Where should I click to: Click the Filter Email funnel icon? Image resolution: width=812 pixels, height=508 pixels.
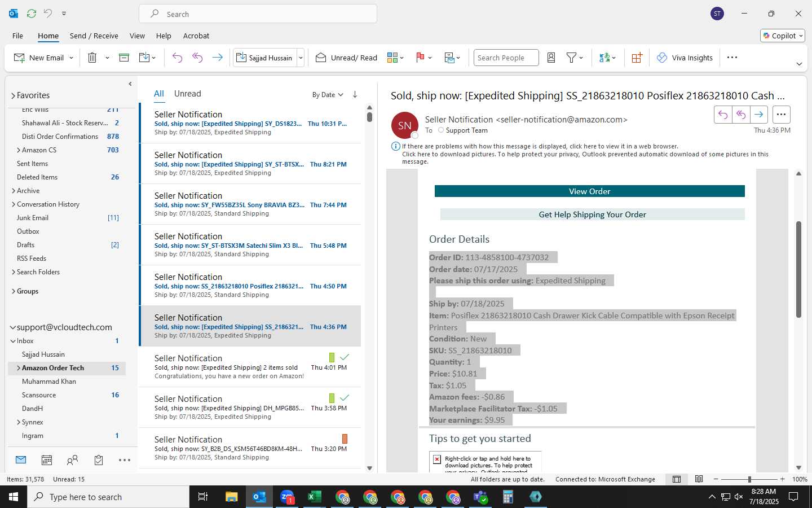pyautogui.click(x=571, y=58)
